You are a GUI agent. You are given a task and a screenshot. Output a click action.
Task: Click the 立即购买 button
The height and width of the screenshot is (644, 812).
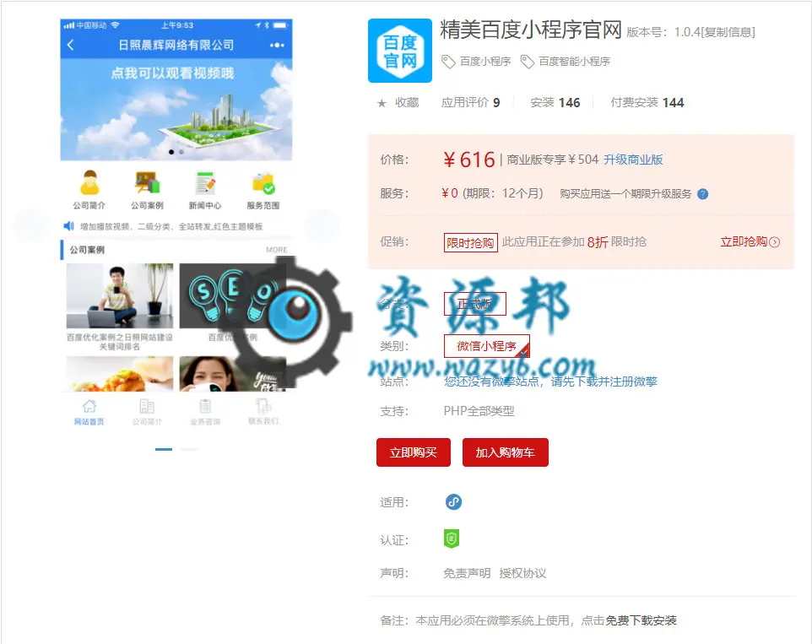414,452
